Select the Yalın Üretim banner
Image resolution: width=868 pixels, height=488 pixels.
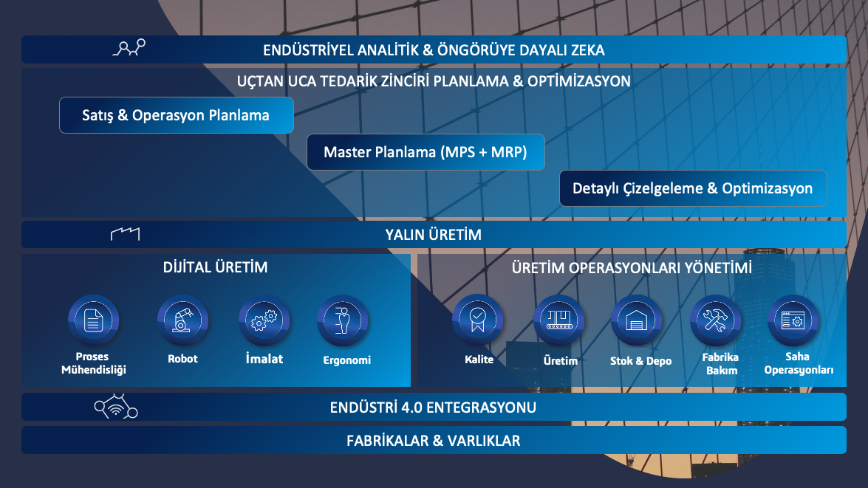(434, 235)
